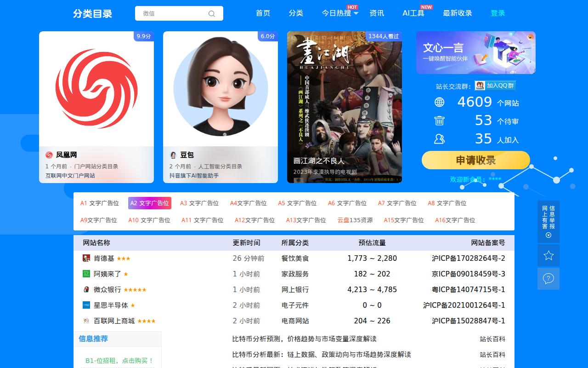588x368 pixels.
Task: Click the search magnifier icon
Action: (x=211, y=14)
